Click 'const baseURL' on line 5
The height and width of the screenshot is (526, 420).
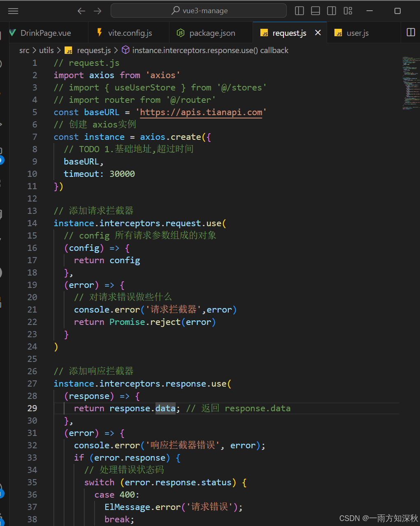(x=86, y=112)
